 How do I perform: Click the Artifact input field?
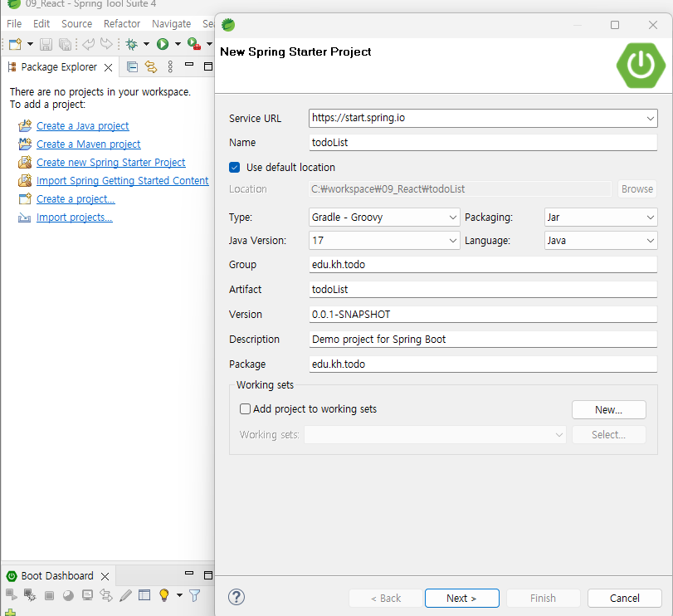(x=483, y=290)
